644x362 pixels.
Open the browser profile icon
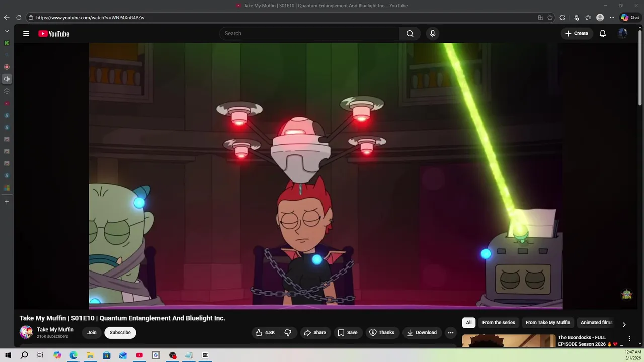[x=600, y=17]
